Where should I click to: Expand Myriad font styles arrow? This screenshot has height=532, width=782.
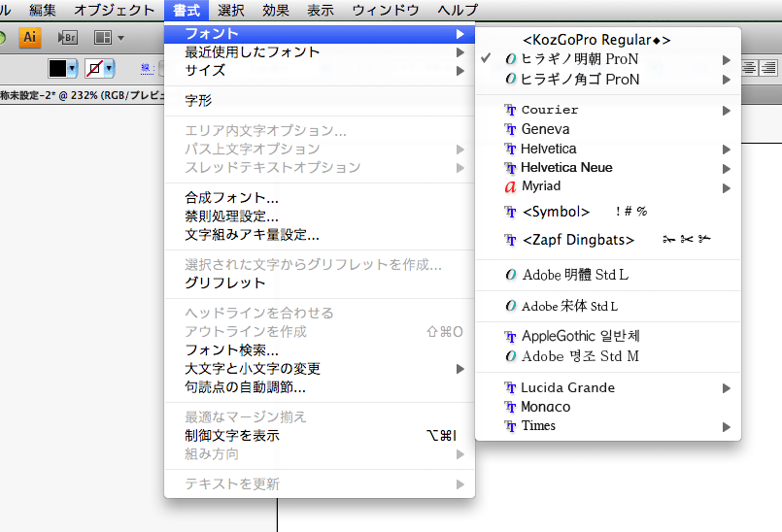coord(727,188)
